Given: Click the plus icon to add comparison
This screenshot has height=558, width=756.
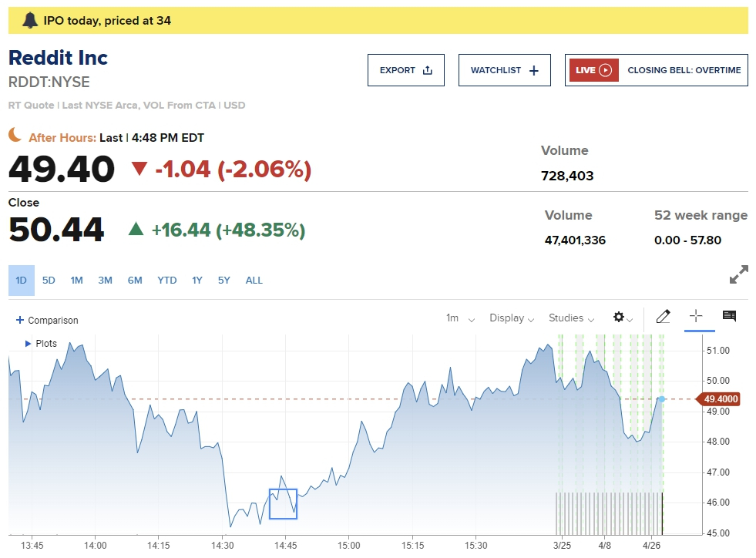Looking at the screenshot, I should click(21, 321).
